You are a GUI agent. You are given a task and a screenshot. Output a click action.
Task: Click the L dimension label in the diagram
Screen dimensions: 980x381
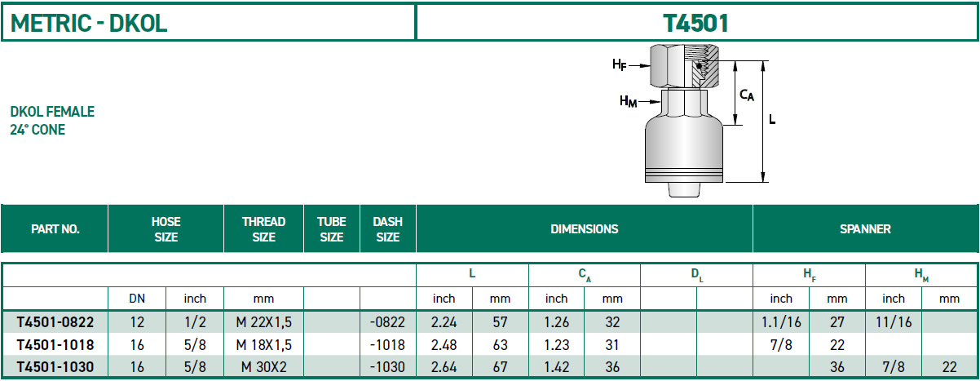(x=772, y=120)
